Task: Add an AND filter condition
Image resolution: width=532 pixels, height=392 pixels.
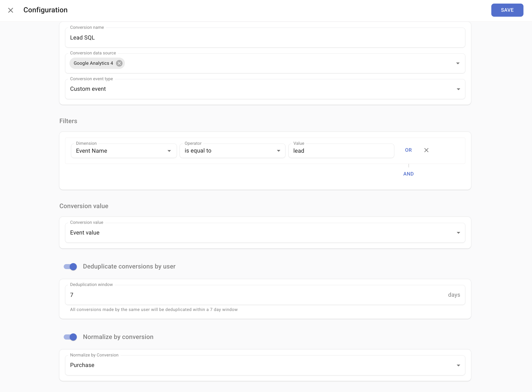Action: point(408,174)
